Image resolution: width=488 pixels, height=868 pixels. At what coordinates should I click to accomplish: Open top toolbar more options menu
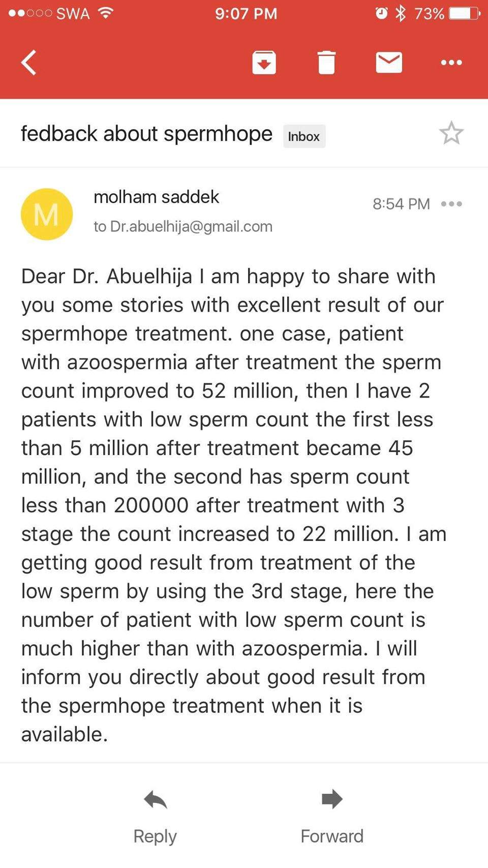pyautogui.click(x=451, y=63)
